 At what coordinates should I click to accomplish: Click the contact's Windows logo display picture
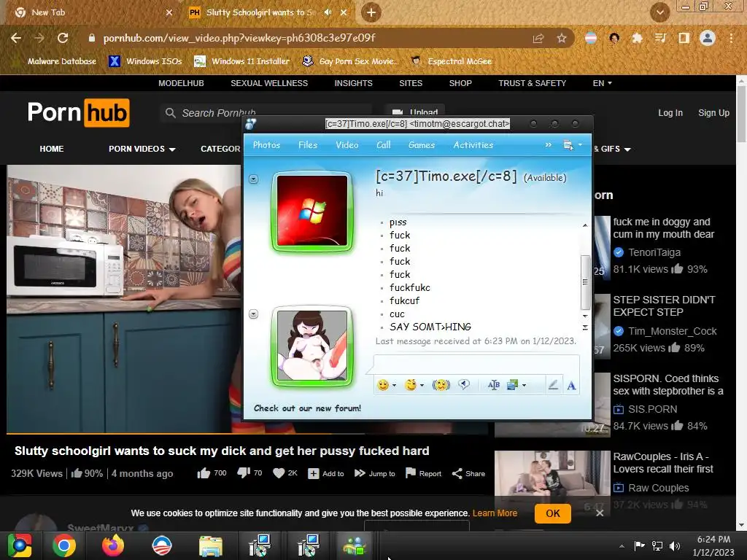312,211
